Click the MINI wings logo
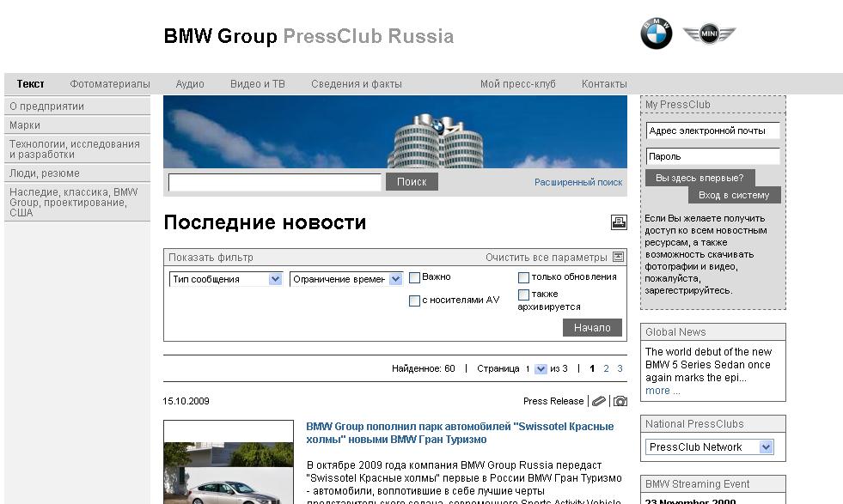The image size is (843, 504). [x=709, y=33]
